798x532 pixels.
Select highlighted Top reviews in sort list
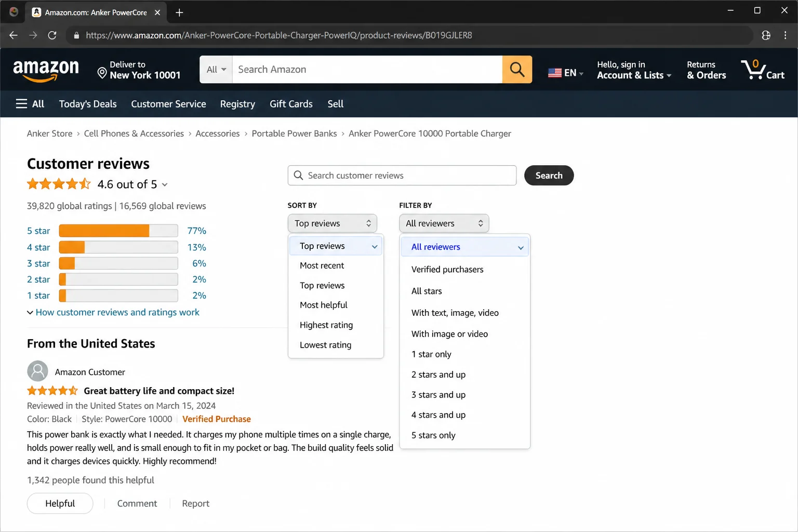[x=336, y=246]
